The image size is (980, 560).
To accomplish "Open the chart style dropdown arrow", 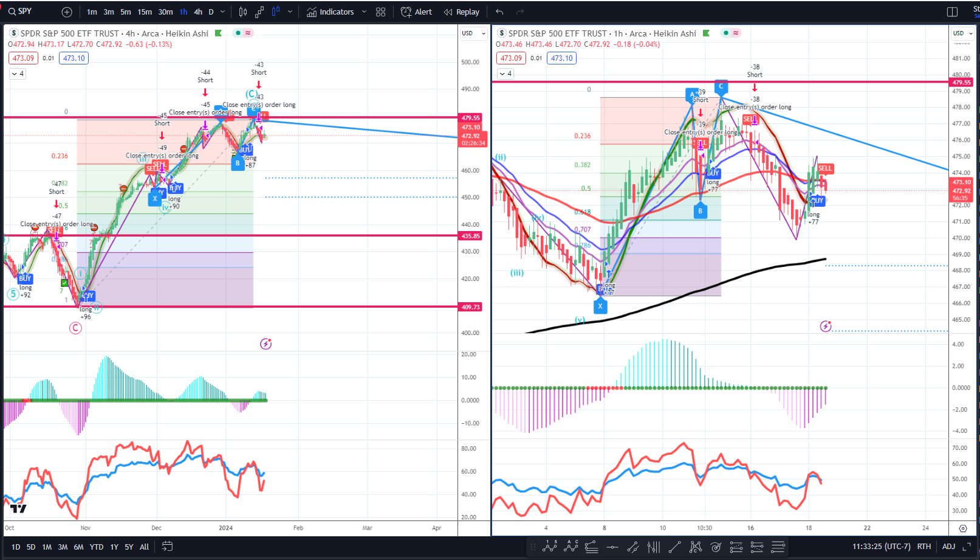I will [290, 12].
